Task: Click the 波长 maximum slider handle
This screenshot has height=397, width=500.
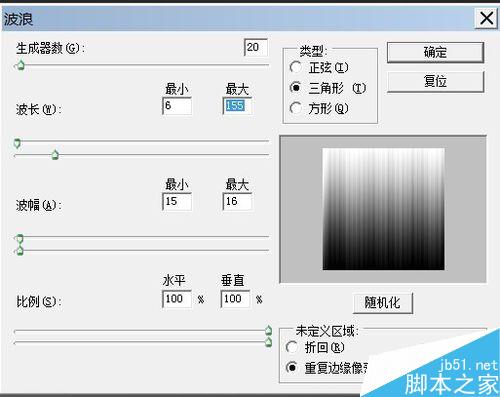Action: [55, 155]
